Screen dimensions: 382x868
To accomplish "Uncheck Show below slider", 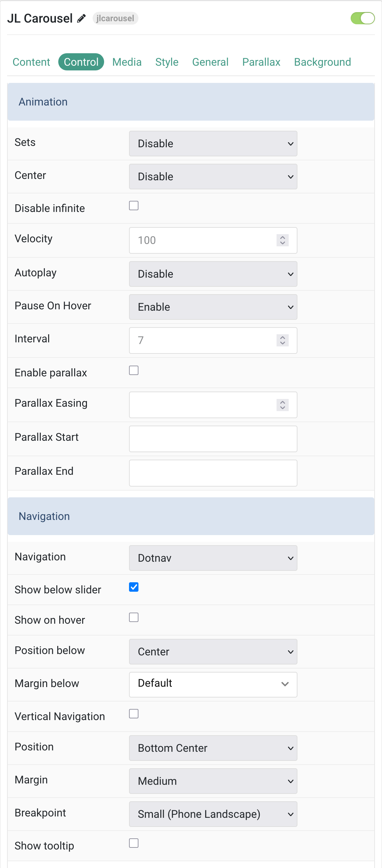I will click(134, 587).
